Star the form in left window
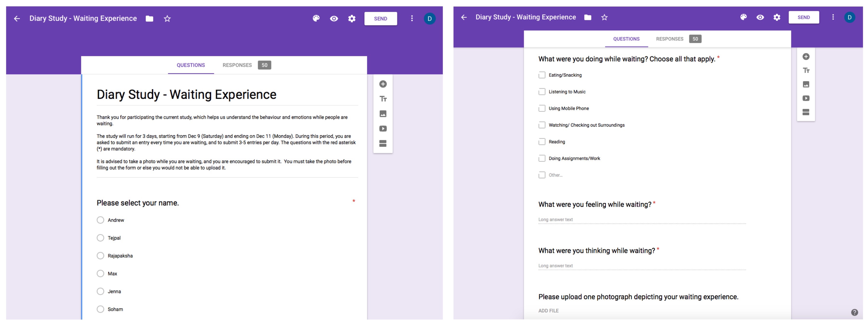This screenshot has width=868, height=323. [167, 19]
